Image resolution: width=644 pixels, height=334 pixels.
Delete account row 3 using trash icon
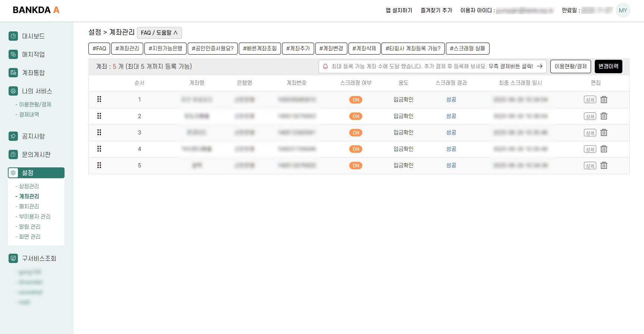click(x=604, y=133)
